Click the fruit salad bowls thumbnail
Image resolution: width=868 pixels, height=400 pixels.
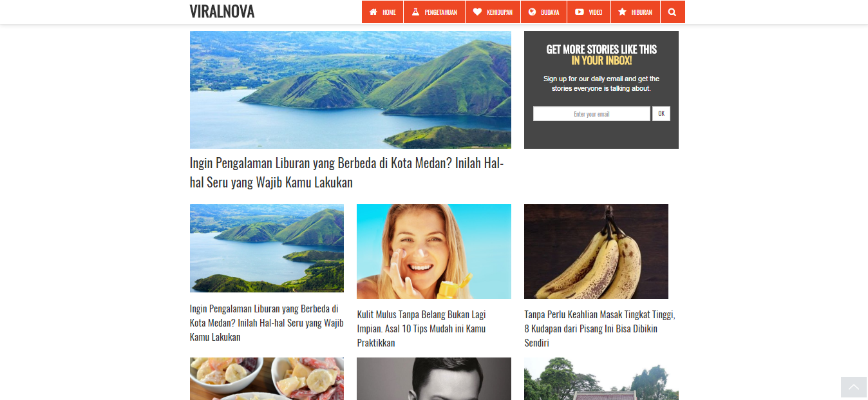coord(267,379)
